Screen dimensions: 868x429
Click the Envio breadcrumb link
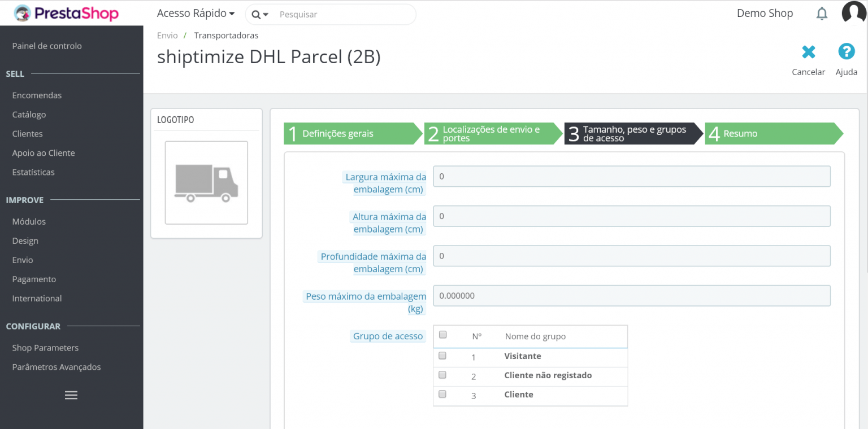(167, 36)
